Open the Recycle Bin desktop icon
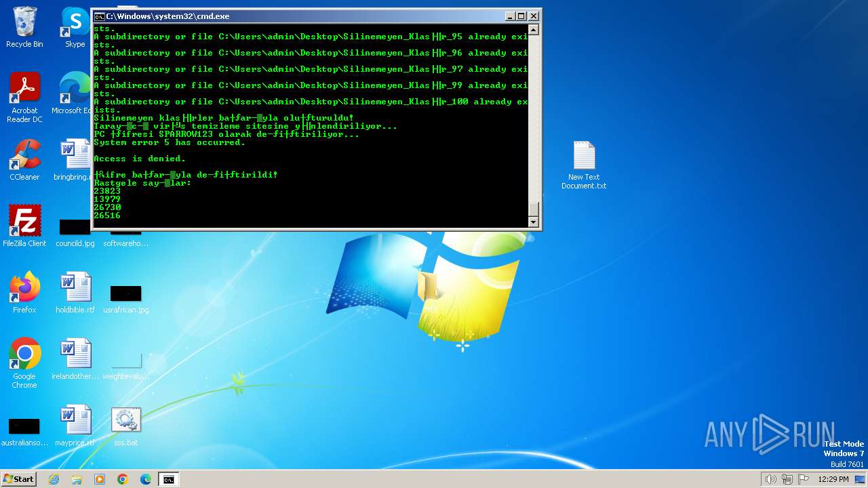Screen dimensions: 868x488 24,27
